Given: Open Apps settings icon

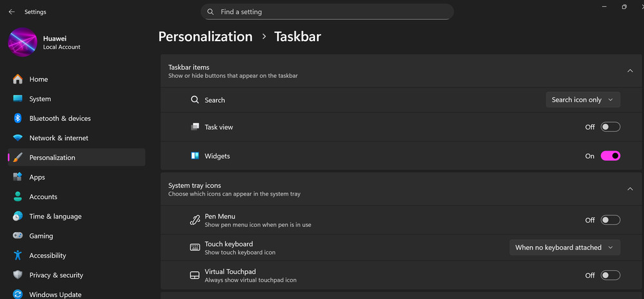Looking at the screenshot, I should coord(17,177).
